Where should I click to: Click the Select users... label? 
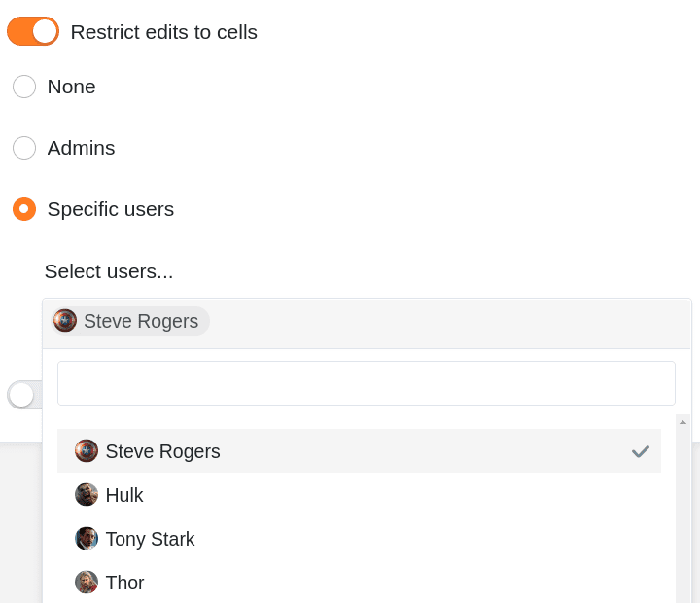tap(109, 271)
